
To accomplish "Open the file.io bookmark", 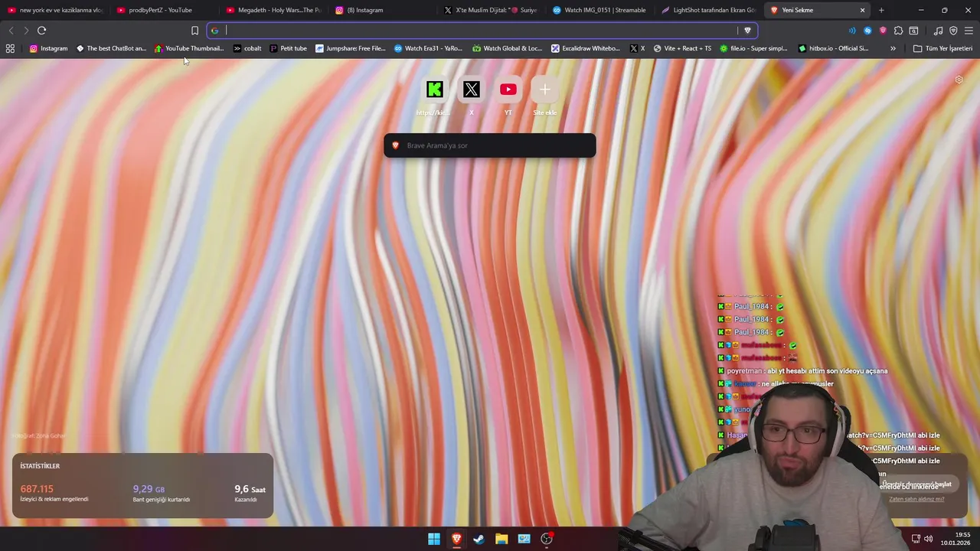I will point(753,48).
